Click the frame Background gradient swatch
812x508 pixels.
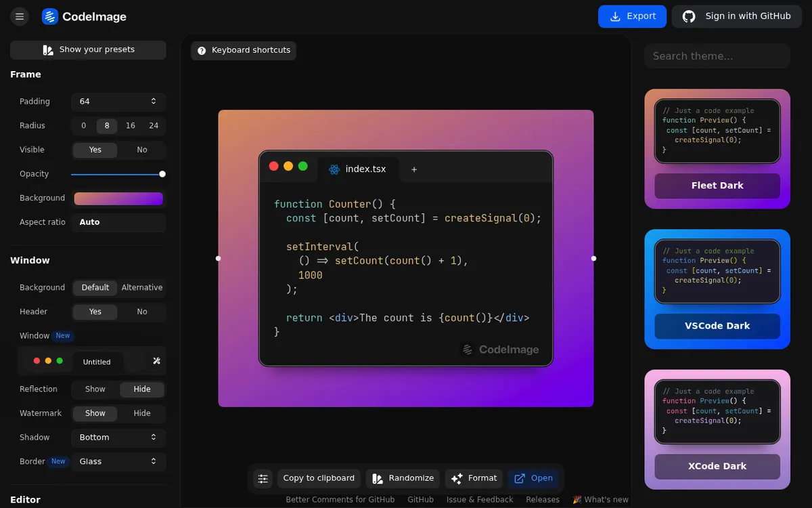[118, 198]
